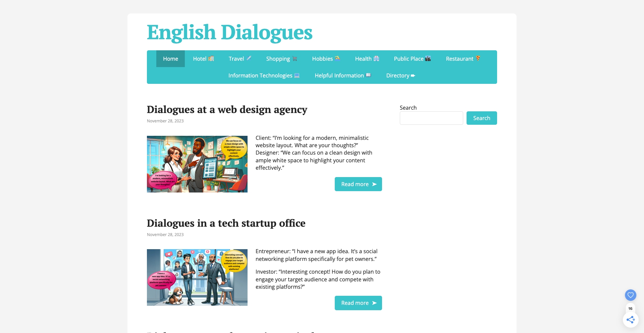Click the tech startup office article thumbnail
644x333 pixels.
pyautogui.click(x=197, y=277)
